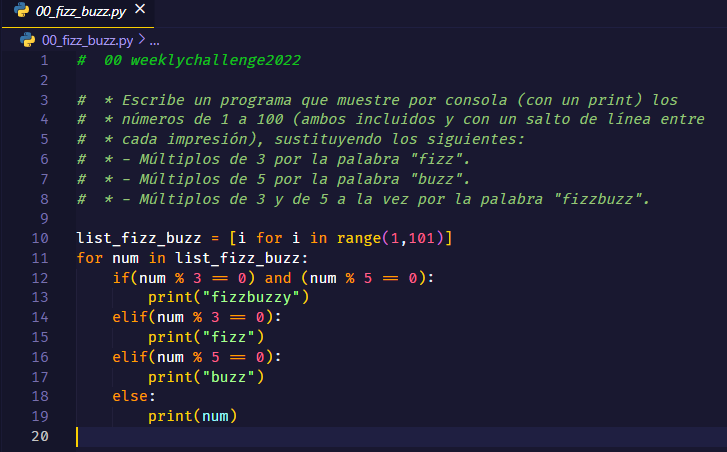This screenshot has height=452, width=727.
Task: Click the Python icon in the breadcrumb
Action: click(x=27, y=40)
